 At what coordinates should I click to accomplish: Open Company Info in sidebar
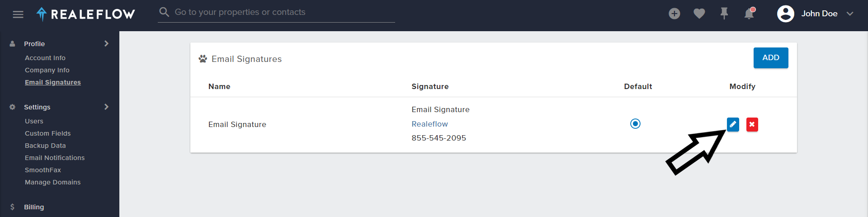(47, 70)
